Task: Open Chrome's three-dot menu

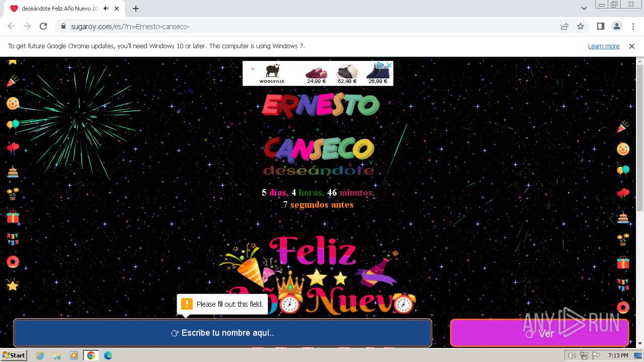Action: tap(632, 26)
